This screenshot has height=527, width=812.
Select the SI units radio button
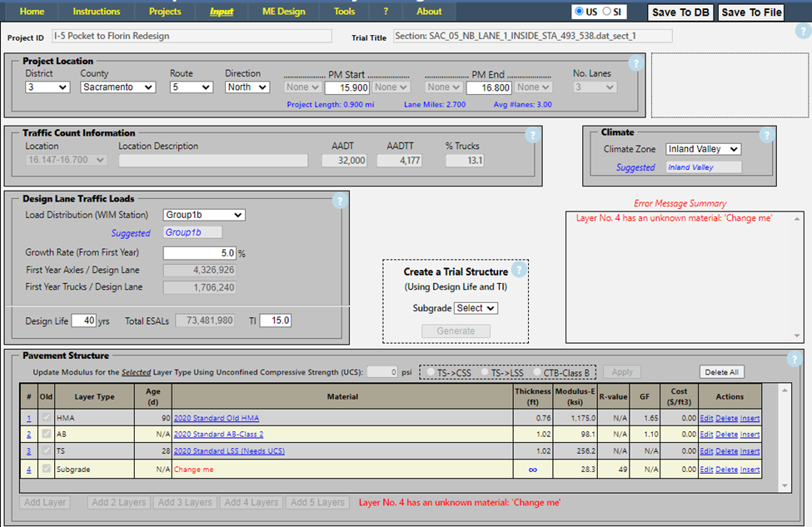(x=607, y=12)
